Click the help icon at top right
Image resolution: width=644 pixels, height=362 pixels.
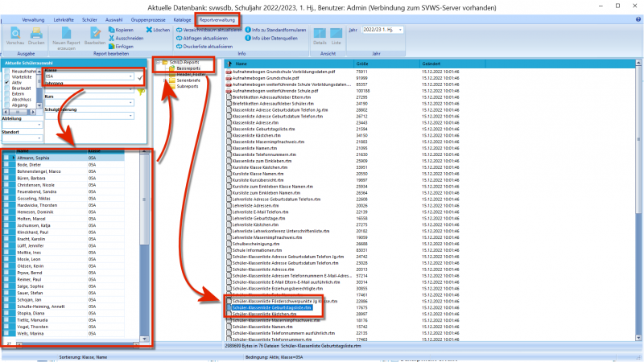tap(638, 19)
